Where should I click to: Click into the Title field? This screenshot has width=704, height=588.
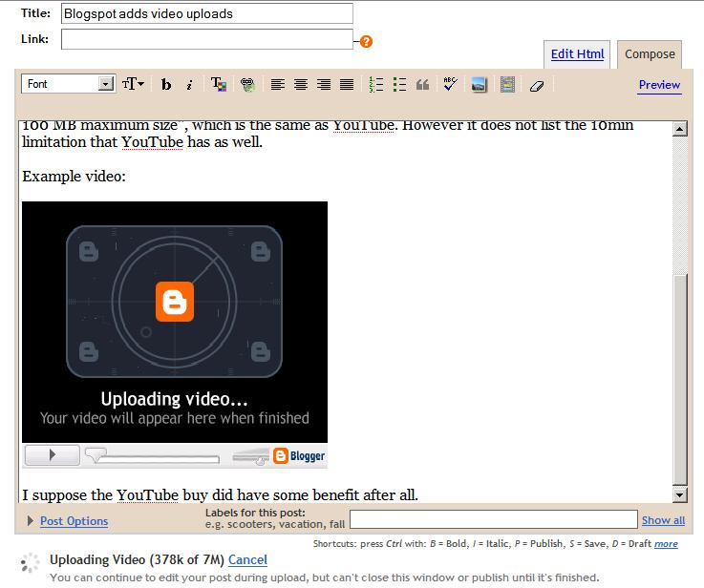pyautogui.click(x=207, y=13)
